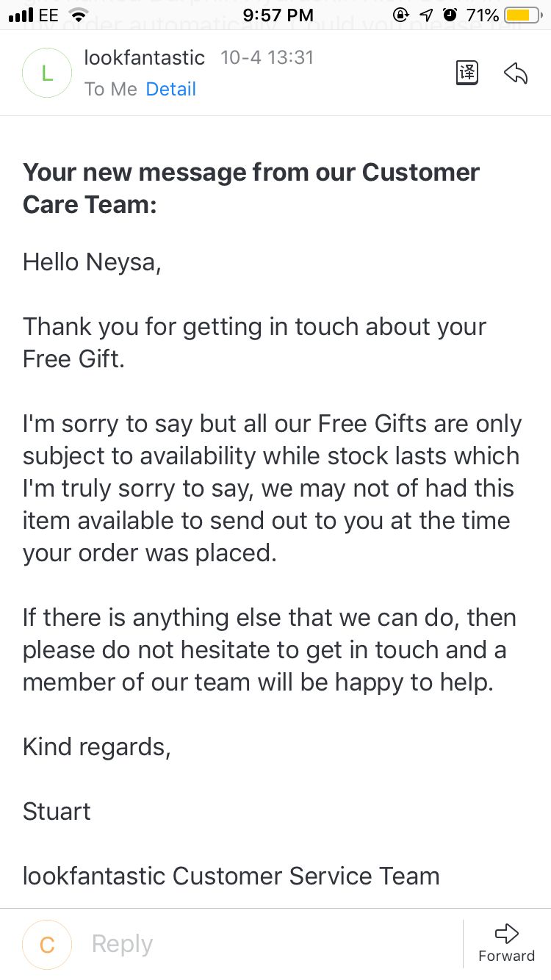
Task: Tap the 9:57 PM clock
Action: [x=278, y=15]
